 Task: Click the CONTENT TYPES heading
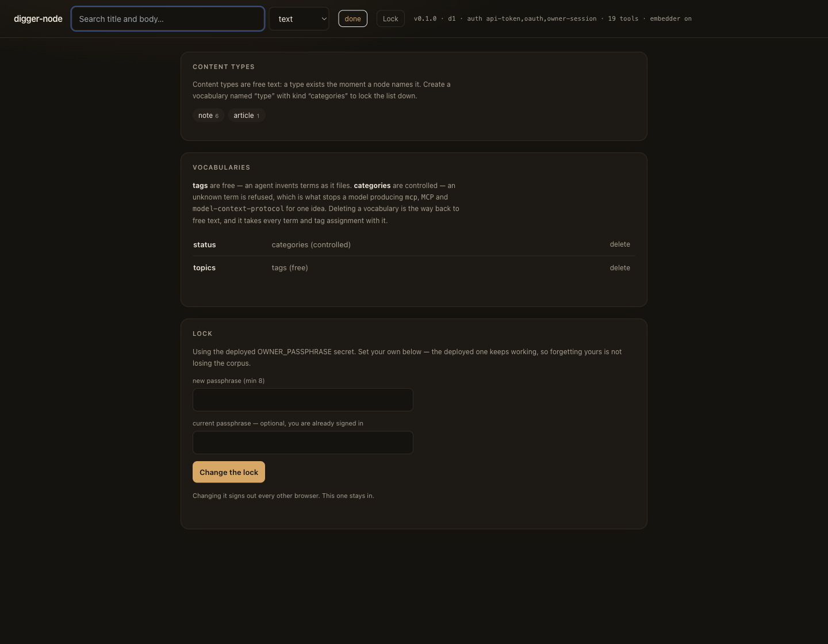click(x=224, y=67)
